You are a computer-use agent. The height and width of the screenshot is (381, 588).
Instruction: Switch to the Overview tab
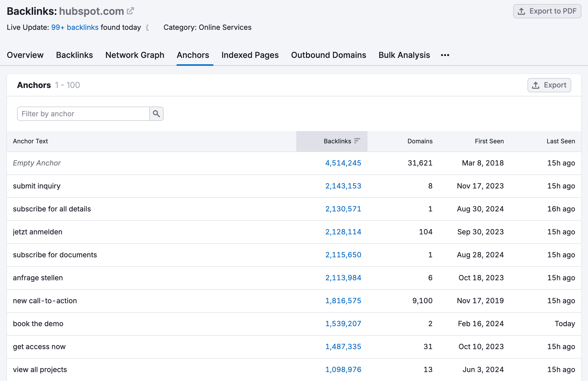pyautogui.click(x=25, y=55)
